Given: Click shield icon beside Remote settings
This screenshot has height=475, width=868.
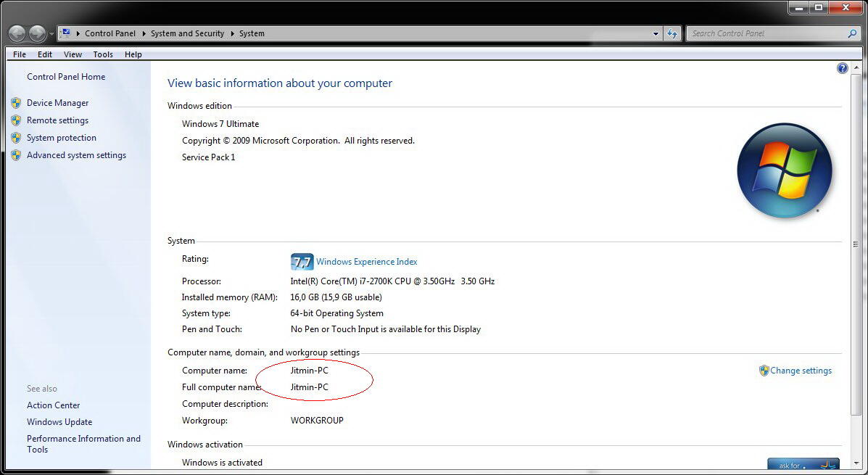Looking at the screenshot, I should click(x=16, y=120).
